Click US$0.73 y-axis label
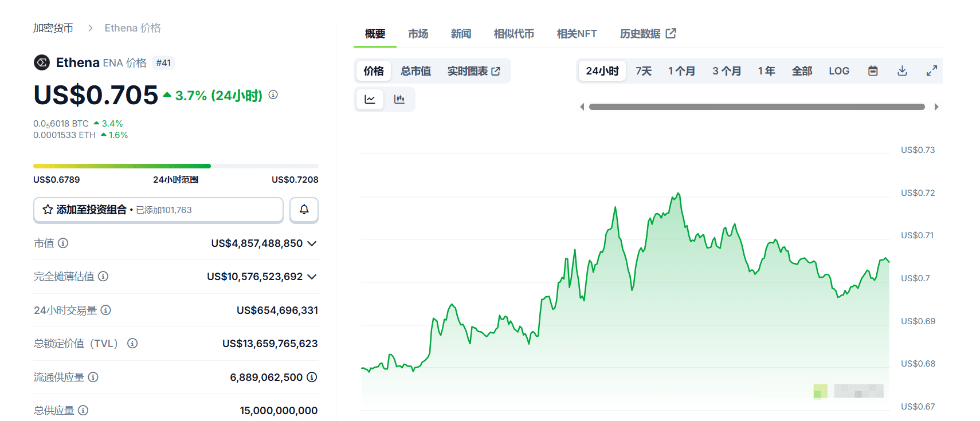The height and width of the screenshot is (421, 980). point(918,150)
